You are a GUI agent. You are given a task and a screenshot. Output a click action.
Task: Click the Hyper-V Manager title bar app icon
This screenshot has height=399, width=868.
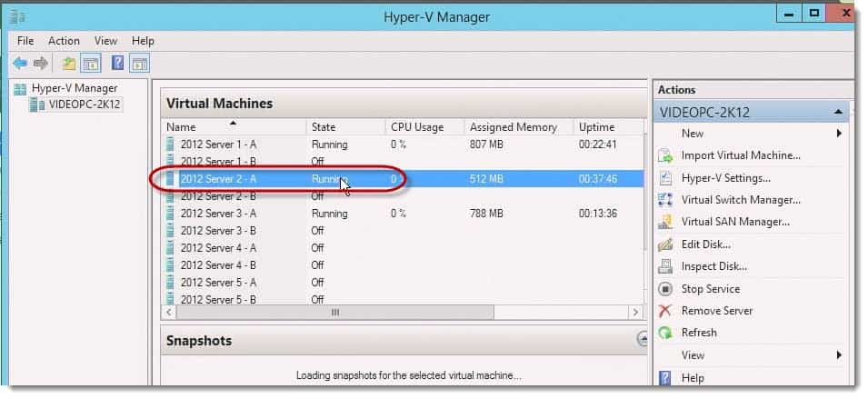[x=18, y=16]
